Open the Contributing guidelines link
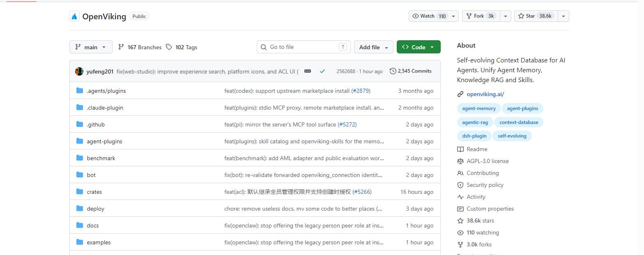 coord(478,173)
